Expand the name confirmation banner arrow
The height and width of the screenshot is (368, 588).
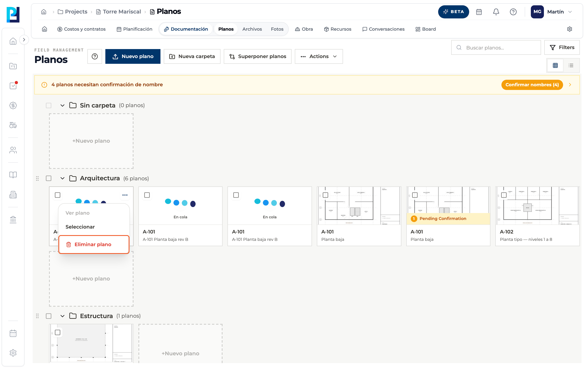pos(570,85)
